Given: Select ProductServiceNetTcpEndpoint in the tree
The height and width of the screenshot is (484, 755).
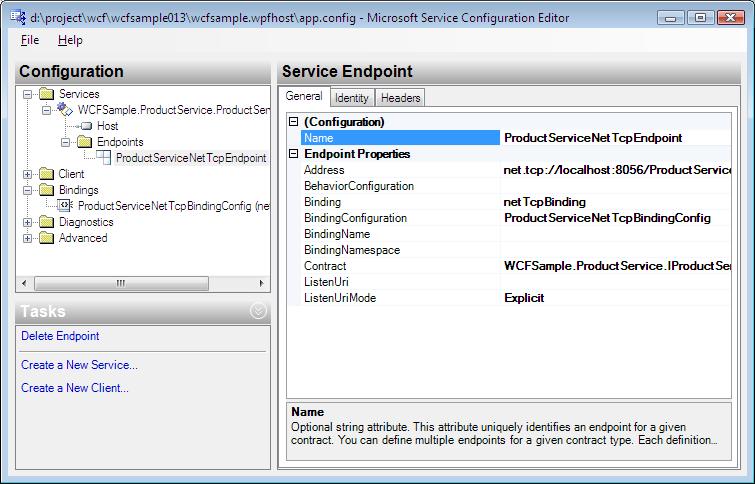Looking at the screenshot, I should tap(191, 158).
